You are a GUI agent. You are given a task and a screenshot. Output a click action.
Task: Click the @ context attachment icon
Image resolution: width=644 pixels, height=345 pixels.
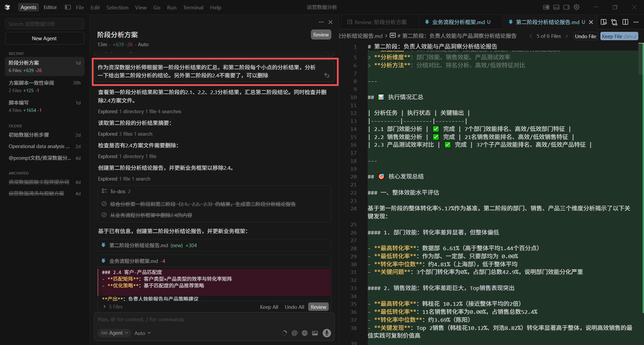tap(294, 332)
